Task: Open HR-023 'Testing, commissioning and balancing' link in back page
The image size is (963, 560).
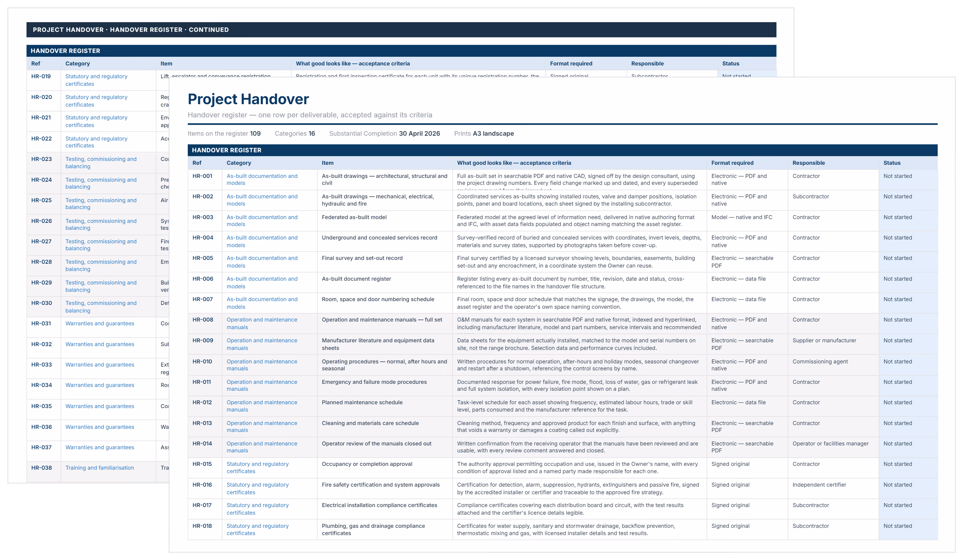Action: (101, 163)
